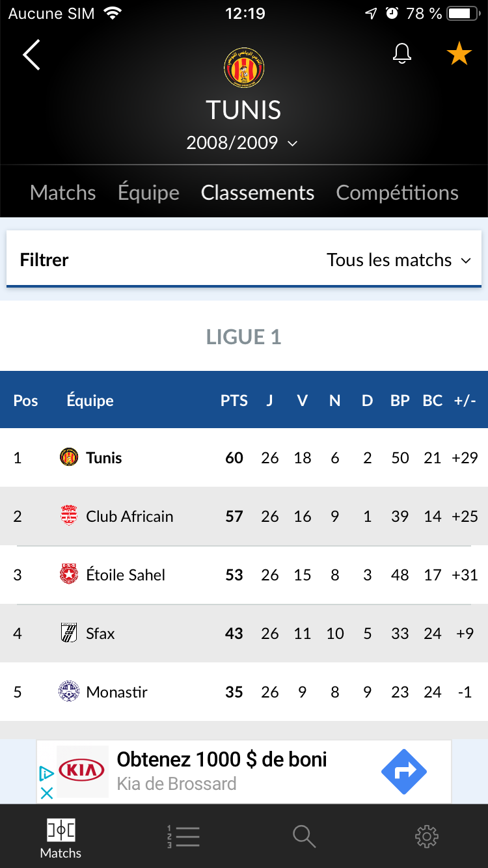Open the Matchs icon in bottom bar
The width and height of the screenshot is (488, 868).
(61, 838)
